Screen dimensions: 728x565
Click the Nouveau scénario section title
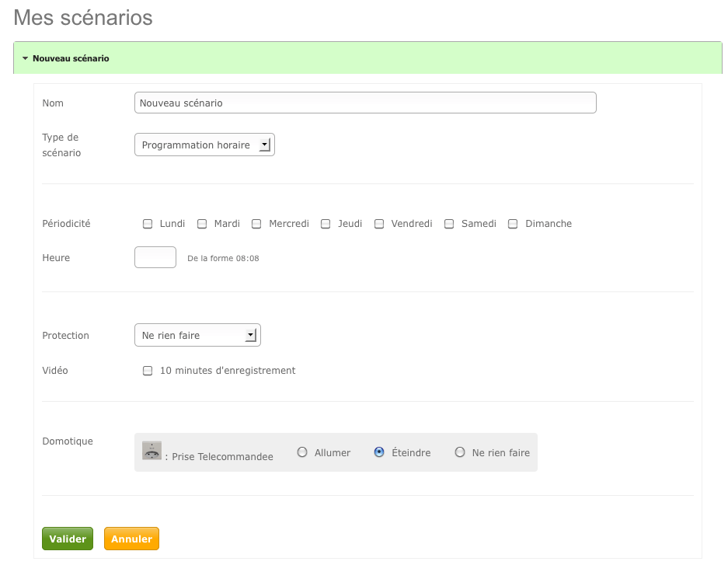coord(71,58)
